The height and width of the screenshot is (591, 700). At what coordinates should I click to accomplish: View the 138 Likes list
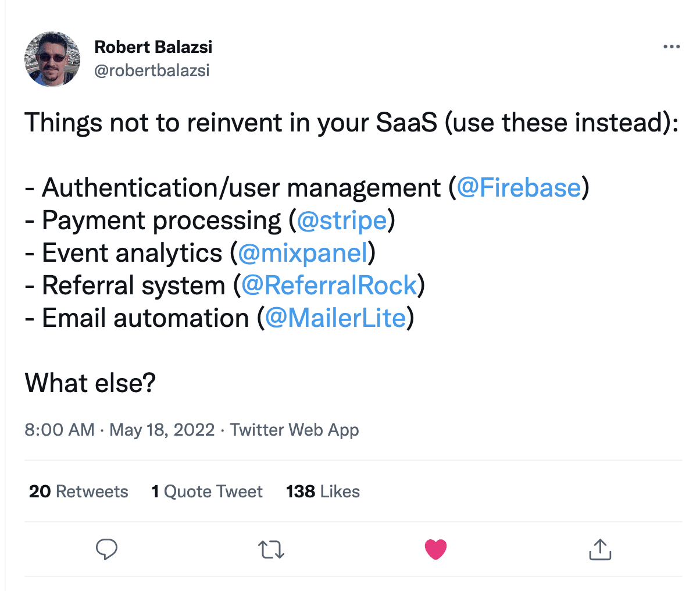click(323, 492)
